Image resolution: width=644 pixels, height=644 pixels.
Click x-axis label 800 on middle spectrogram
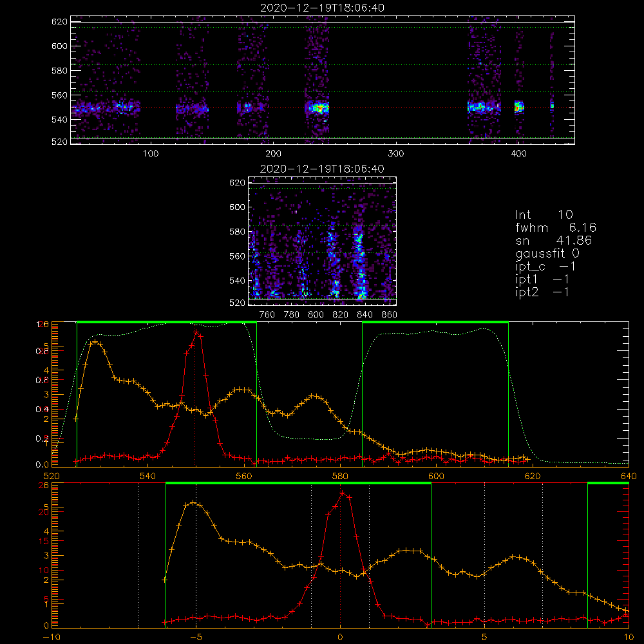click(x=316, y=314)
